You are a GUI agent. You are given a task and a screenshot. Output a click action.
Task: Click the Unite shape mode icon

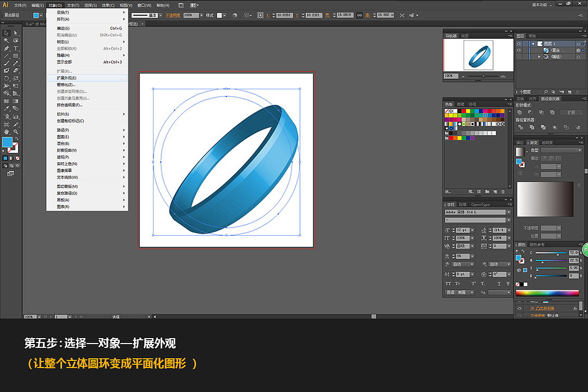[x=519, y=112]
